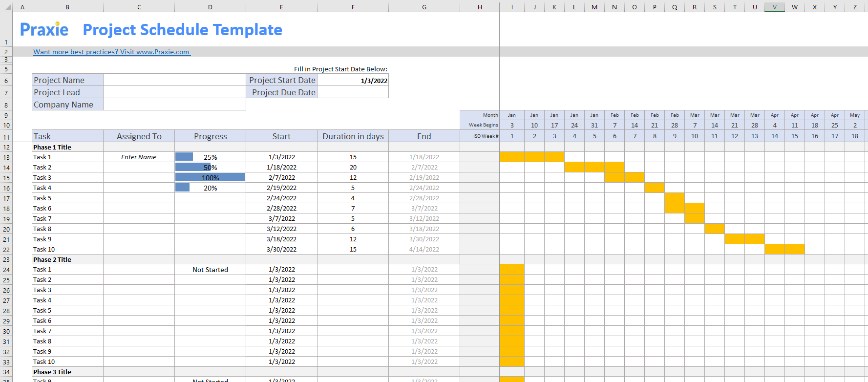Click the 100% progress bar cell
The image size is (868, 382).
210,178
